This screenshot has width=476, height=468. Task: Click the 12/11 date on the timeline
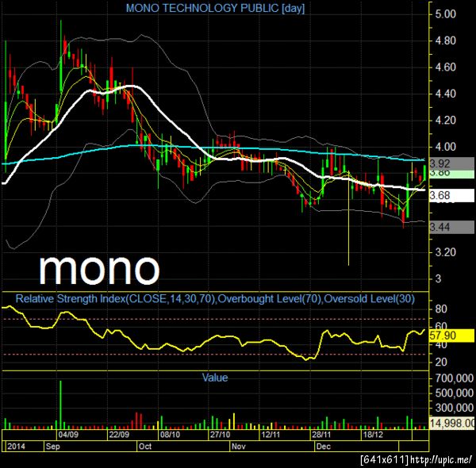tap(271, 435)
